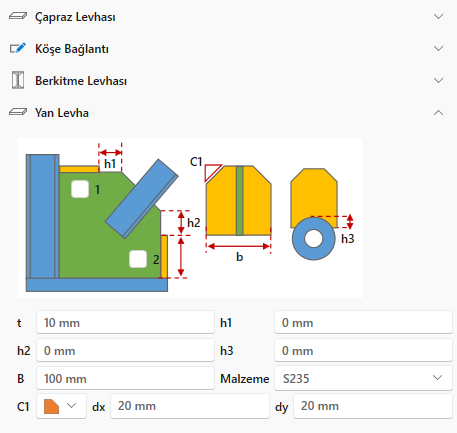Select the Köşe Bağlantı header label

coord(72,49)
